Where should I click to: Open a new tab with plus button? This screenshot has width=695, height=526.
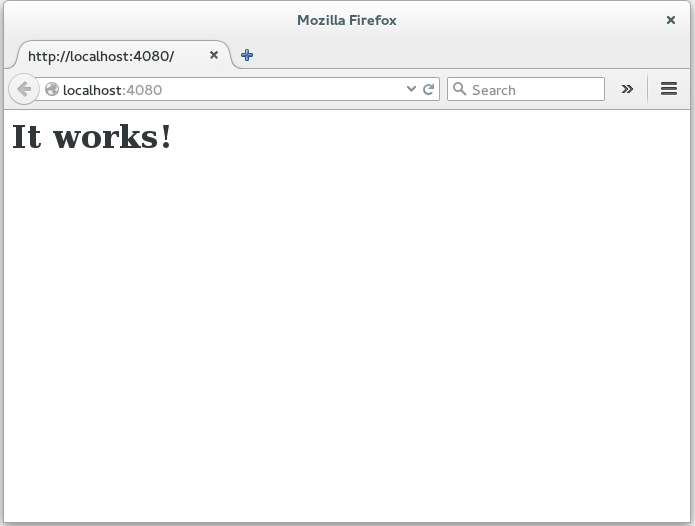pyautogui.click(x=247, y=55)
